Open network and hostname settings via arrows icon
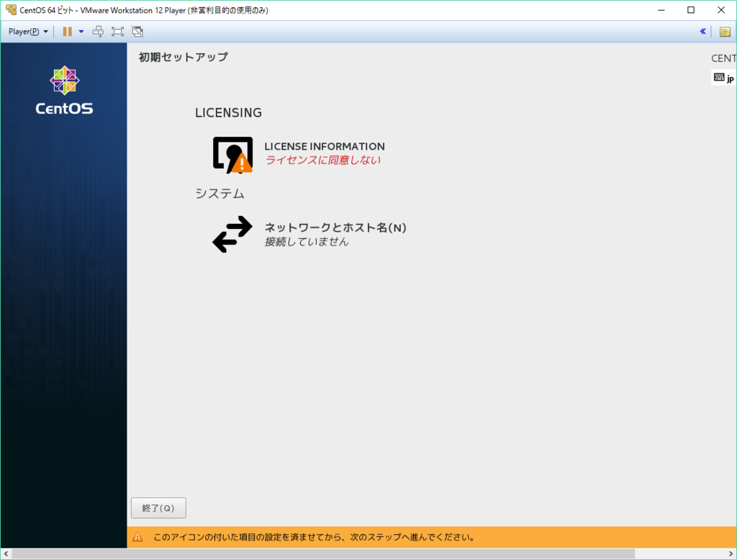Viewport: 737px width, 560px height. (231, 234)
